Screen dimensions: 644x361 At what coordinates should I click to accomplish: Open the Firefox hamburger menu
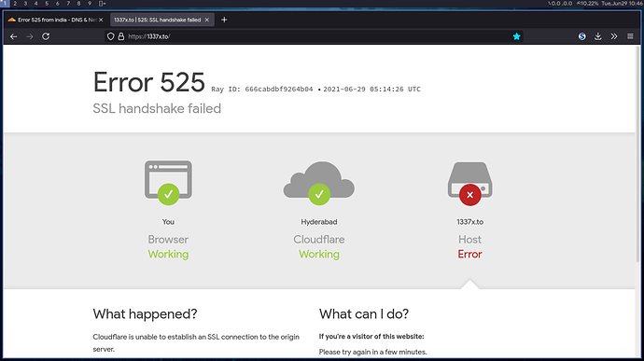630,36
